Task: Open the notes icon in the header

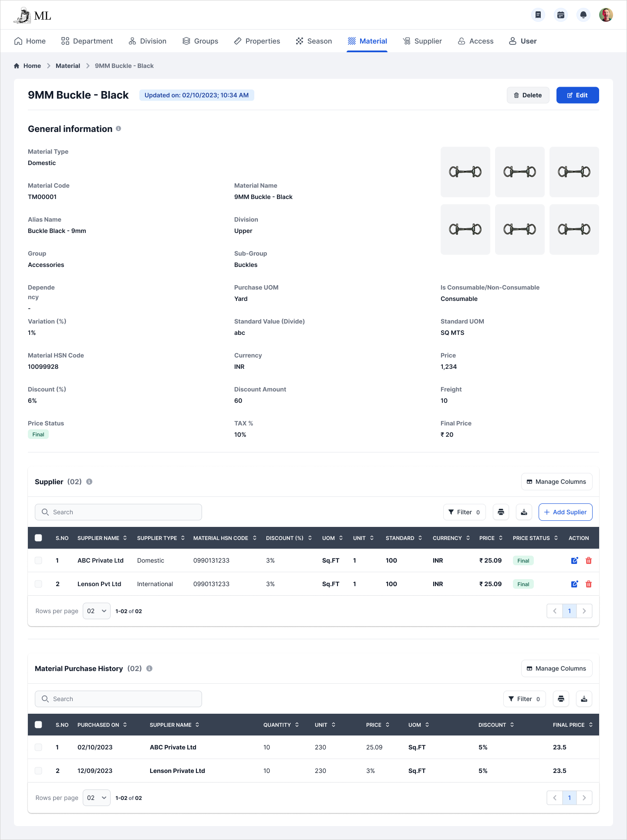Action: pyautogui.click(x=538, y=15)
